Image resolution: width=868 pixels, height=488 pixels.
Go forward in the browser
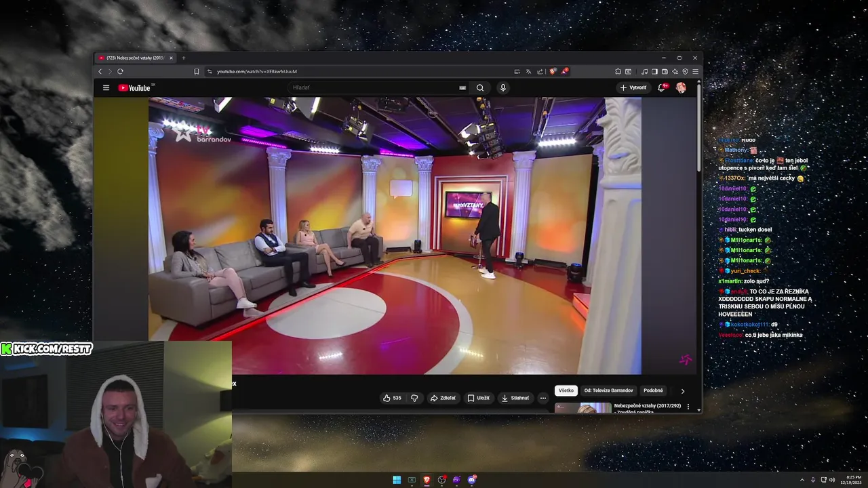(x=110, y=71)
